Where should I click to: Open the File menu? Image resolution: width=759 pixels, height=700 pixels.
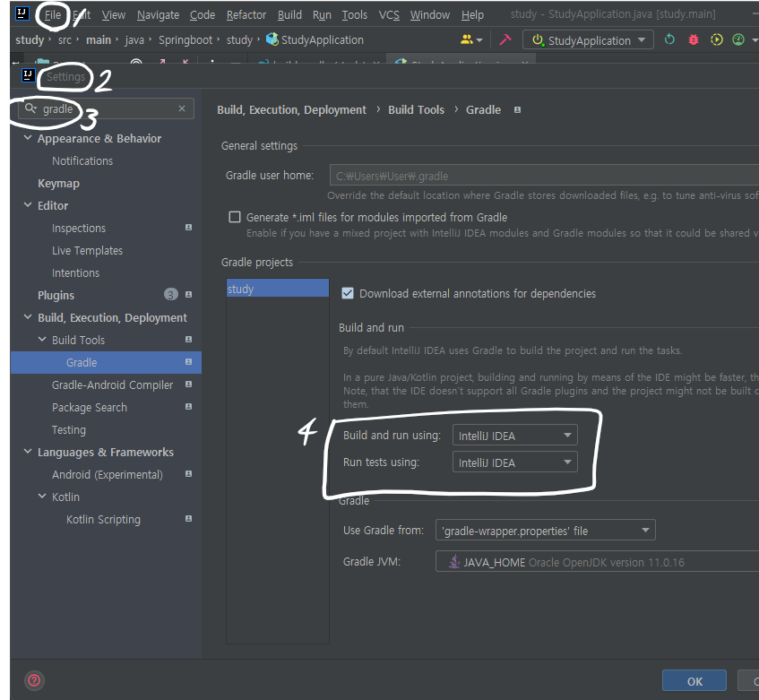[x=53, y=15]
